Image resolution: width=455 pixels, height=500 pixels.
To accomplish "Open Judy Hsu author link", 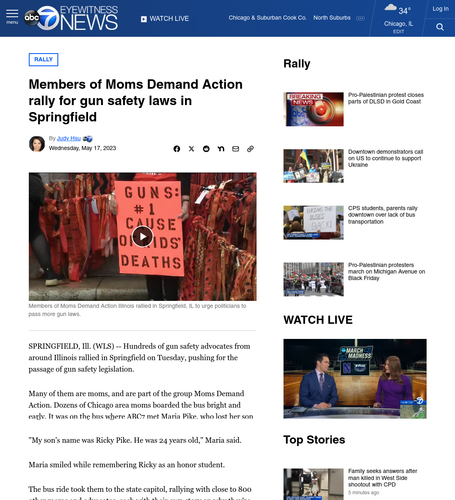I will 69,138.
